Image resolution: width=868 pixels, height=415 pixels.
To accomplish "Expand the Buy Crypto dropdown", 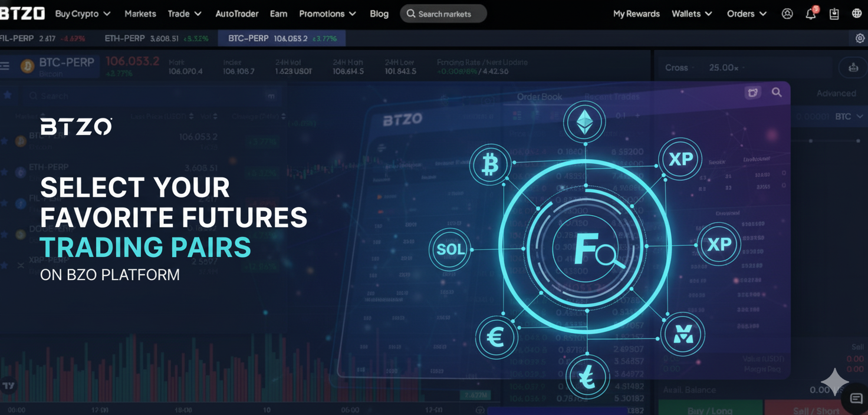I will tap(82, 14).
